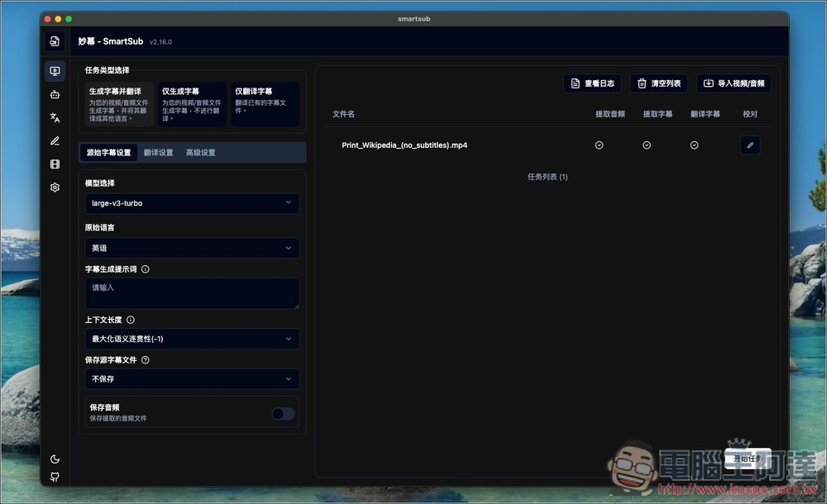Open the 原始语言 dropdown showing 英语
827x504 pixels.
[x=192, y=248]
